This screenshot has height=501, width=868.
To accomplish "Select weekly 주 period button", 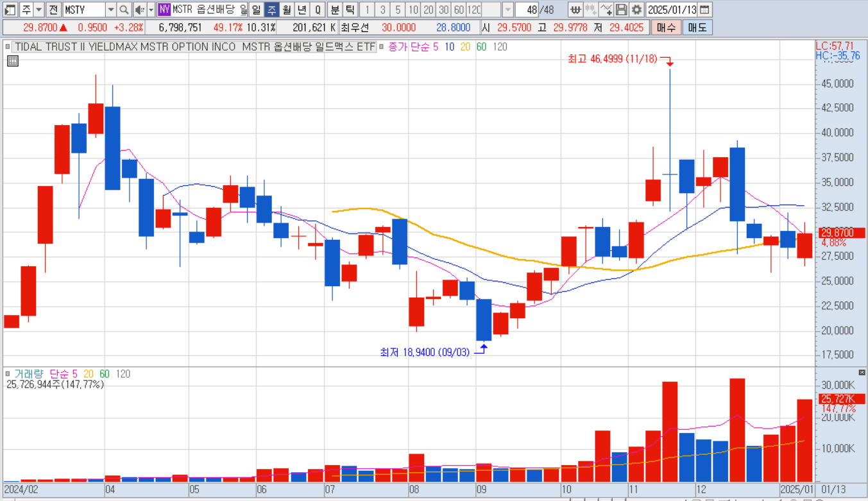I will pos(271,10).
